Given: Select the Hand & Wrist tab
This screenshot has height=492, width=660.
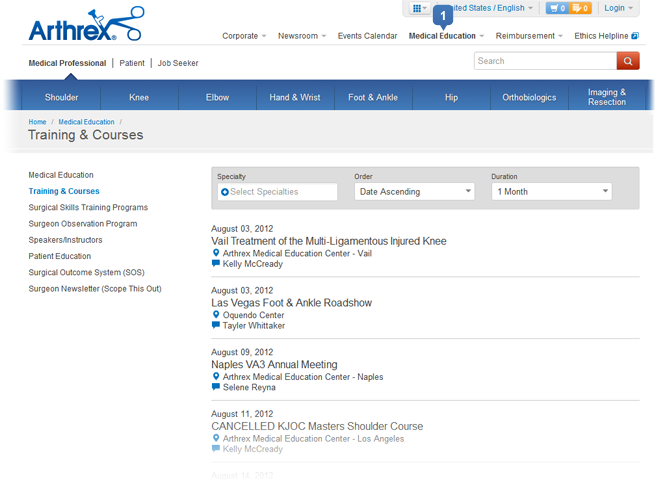Looking at the screenshot, I should (x=295, y=97).
